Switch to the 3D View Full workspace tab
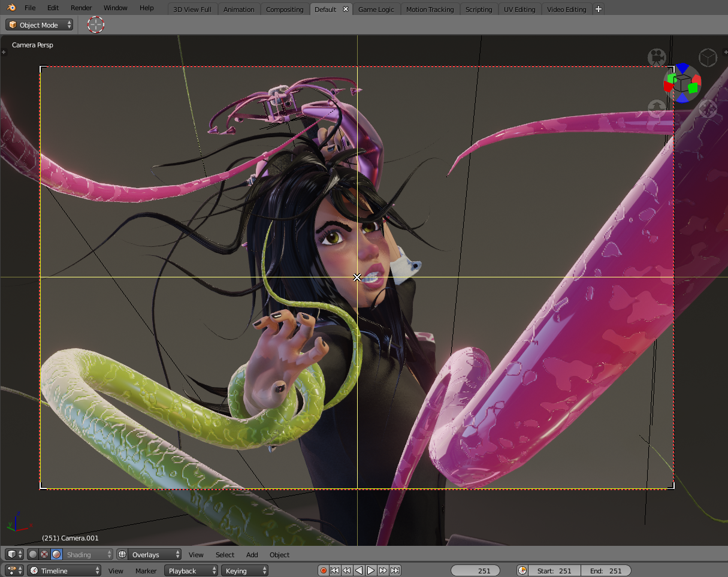This screenshot has width=728, height=577. coord(192,10)
